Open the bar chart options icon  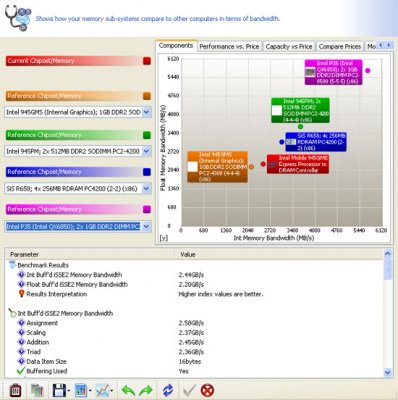tap(81, 390)
